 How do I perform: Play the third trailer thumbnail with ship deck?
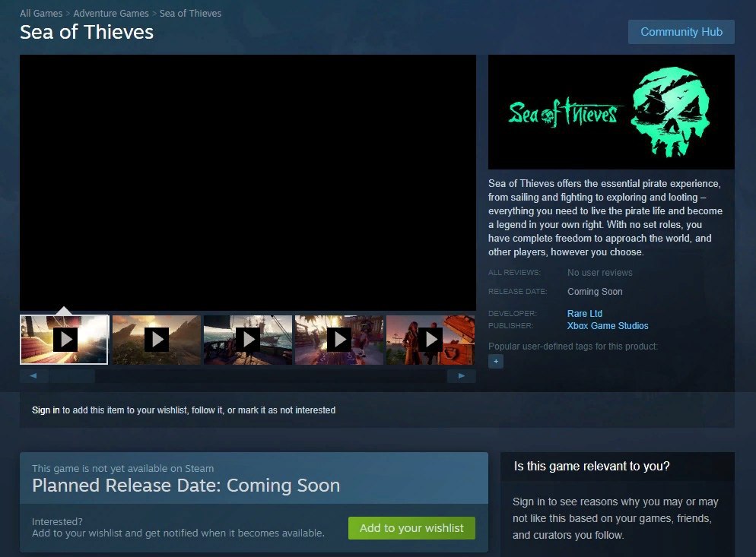(x=248, y=340)
